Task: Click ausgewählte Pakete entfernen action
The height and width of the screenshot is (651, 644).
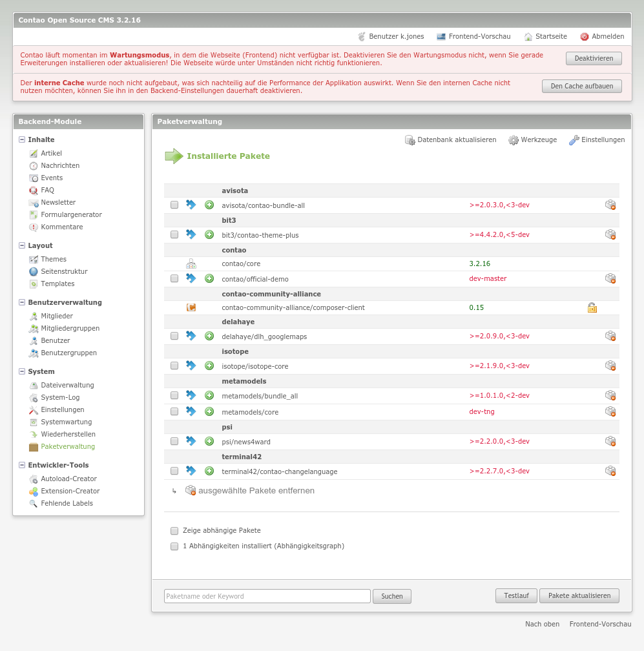Action: pyautogui.click(x=256, y=491)
